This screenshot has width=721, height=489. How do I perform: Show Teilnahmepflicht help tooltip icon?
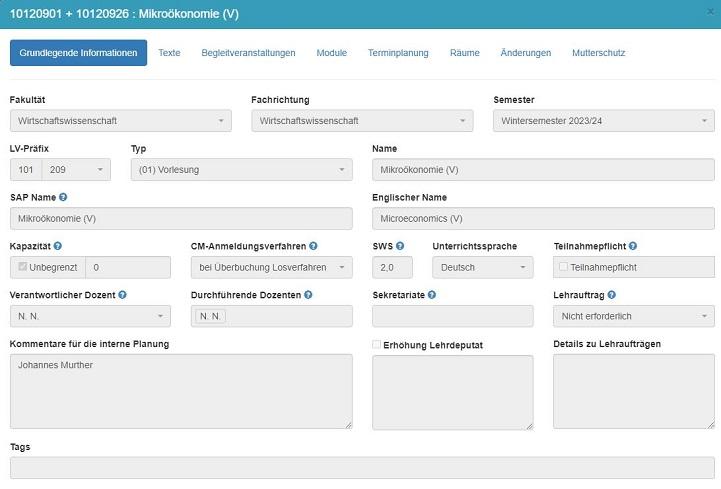[633, 246]
